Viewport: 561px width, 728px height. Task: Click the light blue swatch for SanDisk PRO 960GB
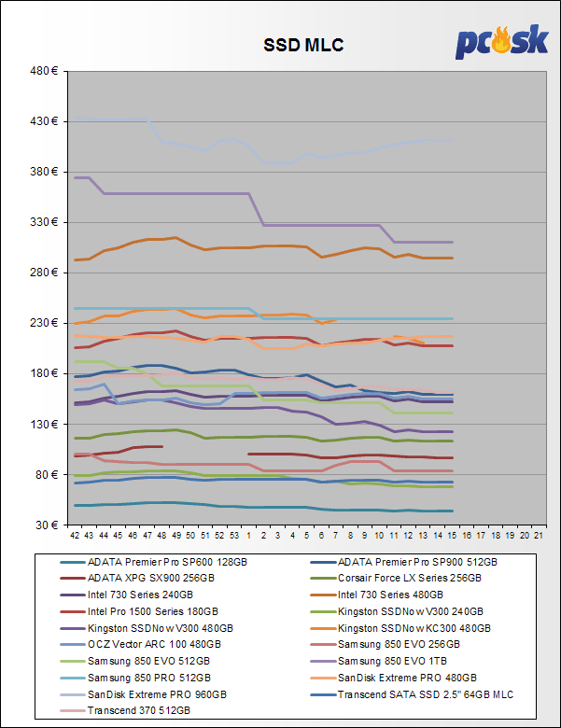(x=73, y=695)
